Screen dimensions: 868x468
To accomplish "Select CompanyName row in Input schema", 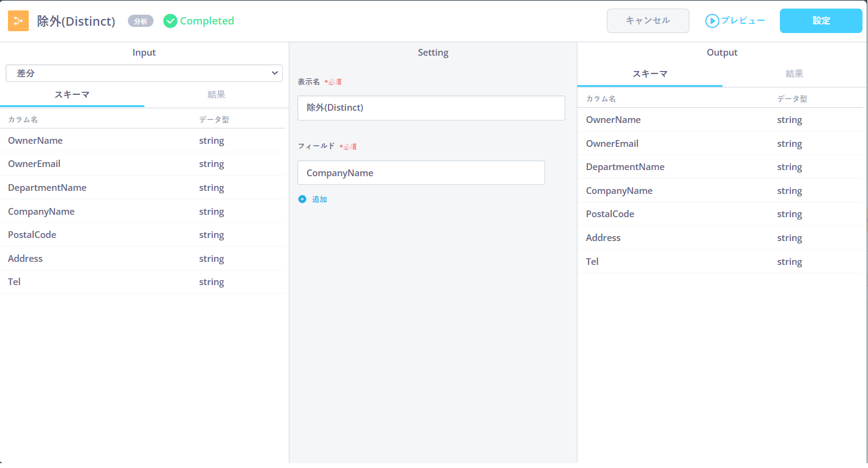I will click(x=143, y=212).
